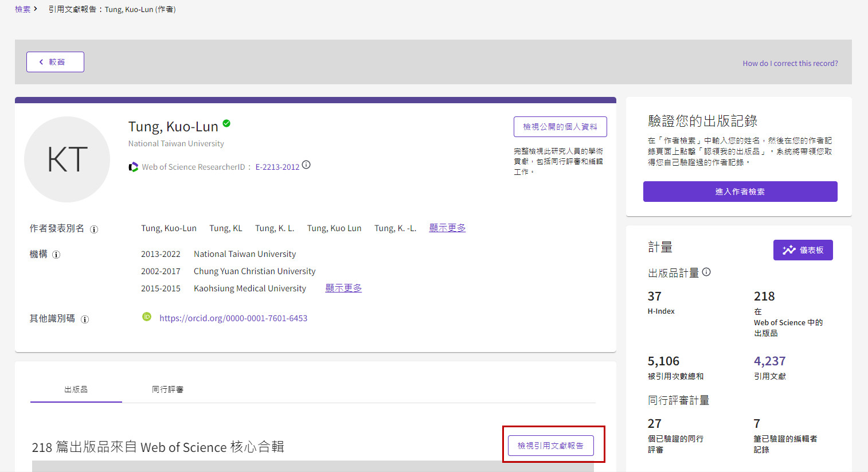Follow the 檢索 breadcrumb link

point(22,9)
